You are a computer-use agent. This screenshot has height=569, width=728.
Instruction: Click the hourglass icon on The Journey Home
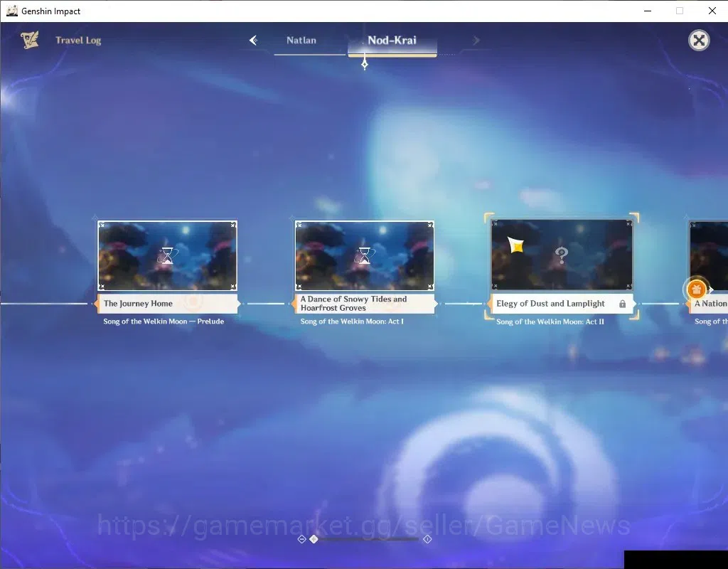167,255
